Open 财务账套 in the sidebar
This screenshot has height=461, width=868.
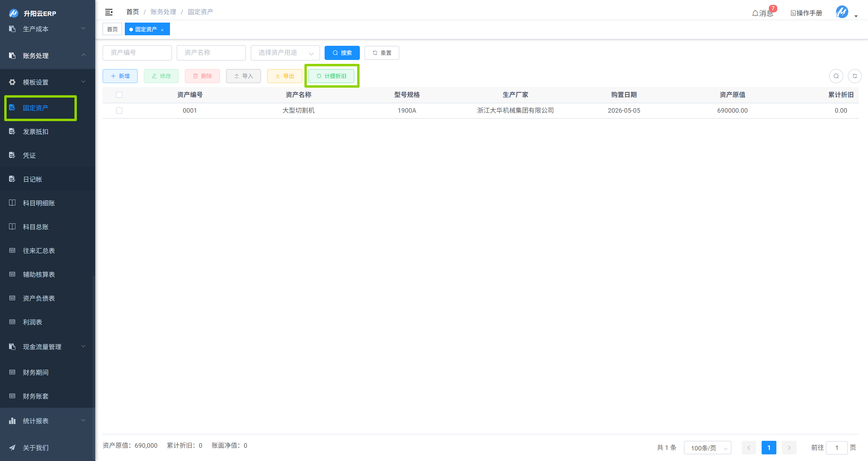pyautogui.click(x=48, y=396)
